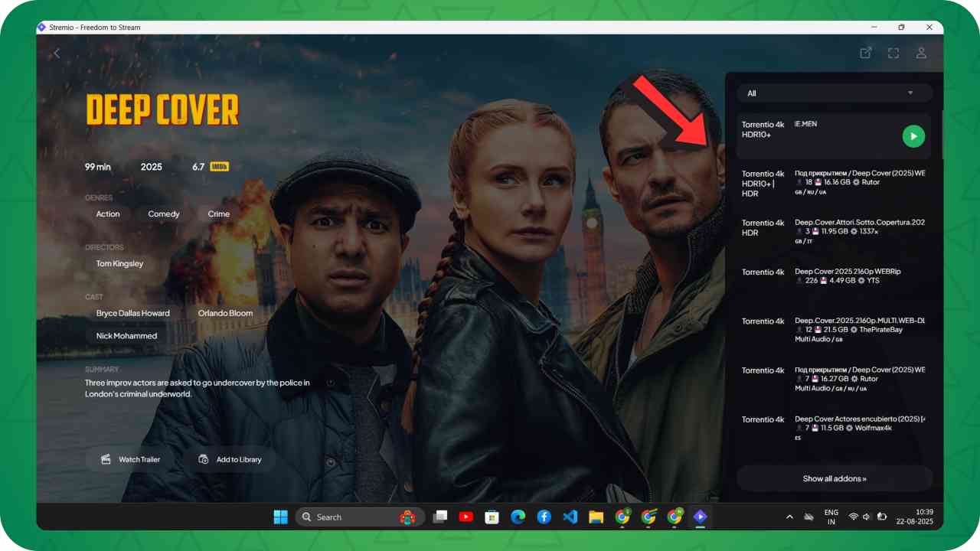This screenshot has width=980, height=551.
Task: Go back using the top-left arrow
Action: 57,53
